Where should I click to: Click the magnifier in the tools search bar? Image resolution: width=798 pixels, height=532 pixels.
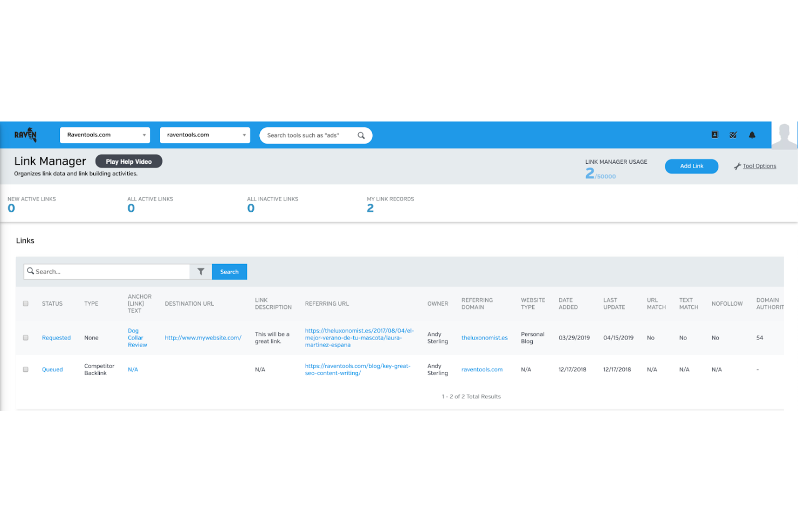pos(361,135)
